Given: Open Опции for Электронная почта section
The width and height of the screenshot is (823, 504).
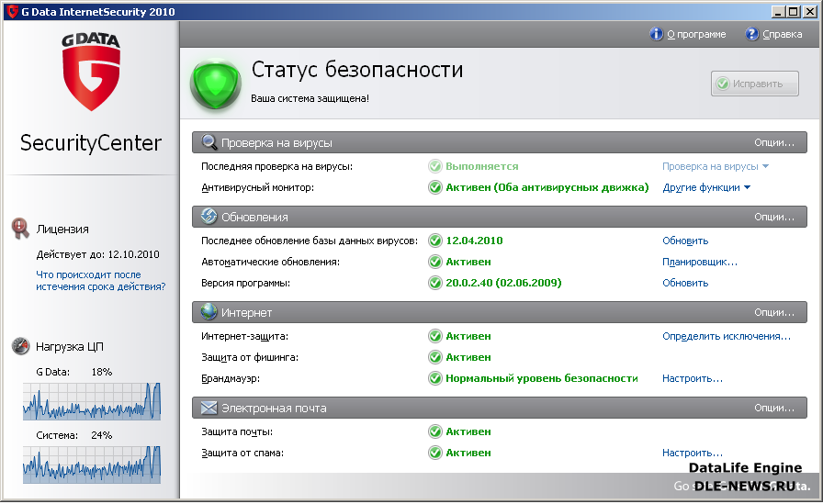Looking at the screenshot, I should 774,408.
